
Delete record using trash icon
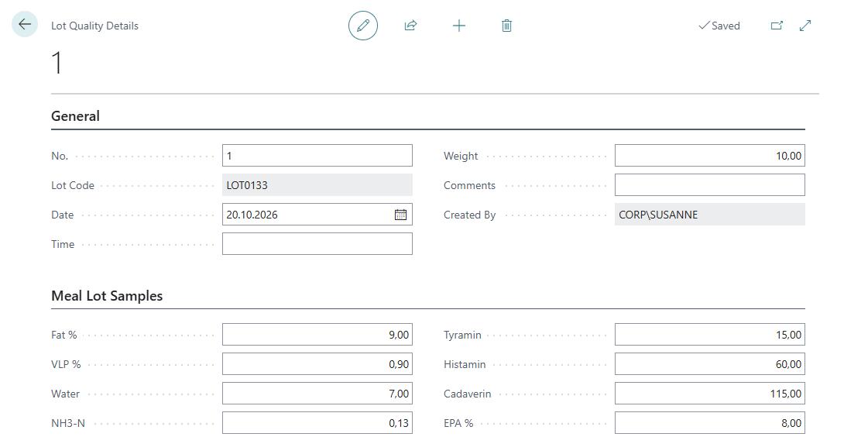(x=506, y=26)
